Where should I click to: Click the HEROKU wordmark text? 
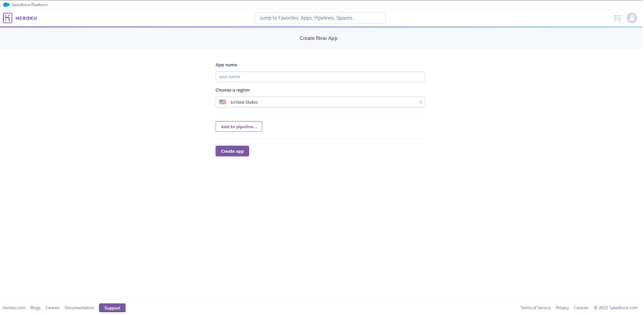(27, 18)
